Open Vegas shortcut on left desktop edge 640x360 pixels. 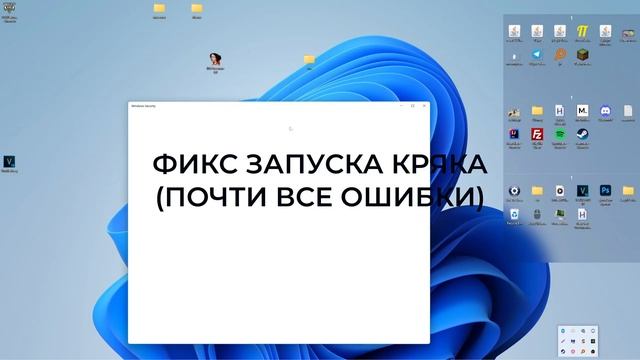[9, 162]
